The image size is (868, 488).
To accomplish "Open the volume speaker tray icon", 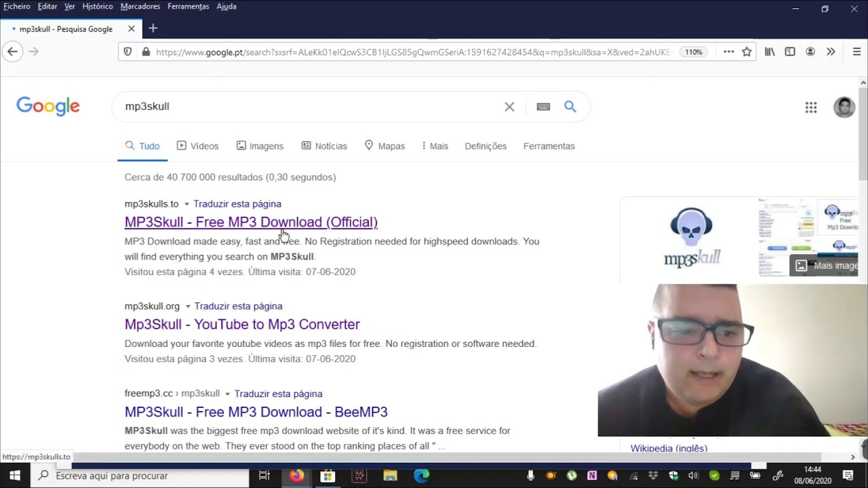I will 693,476.
